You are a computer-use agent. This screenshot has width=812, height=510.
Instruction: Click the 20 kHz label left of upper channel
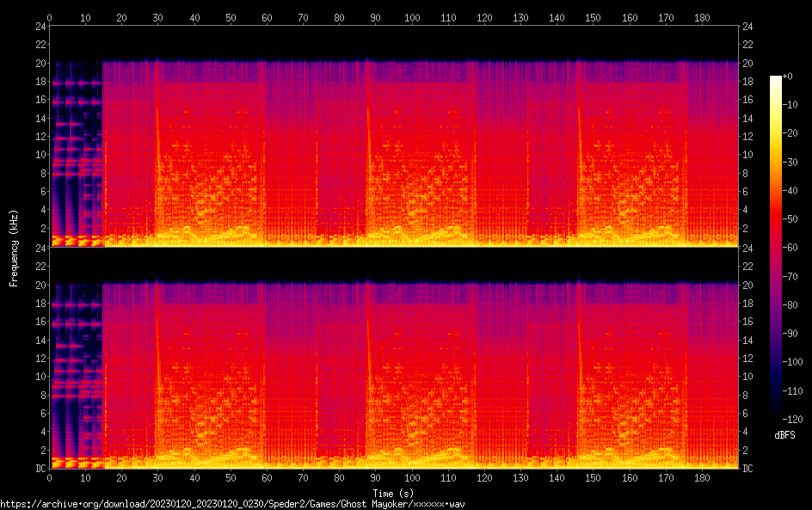39,64
